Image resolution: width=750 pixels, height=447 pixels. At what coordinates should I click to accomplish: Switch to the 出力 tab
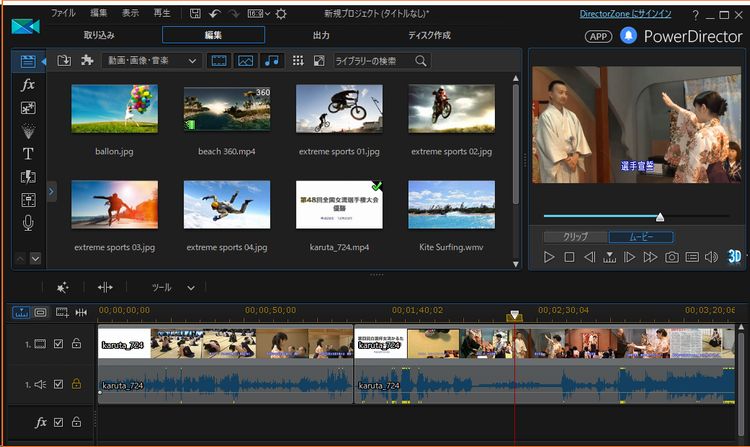point(321,35)
